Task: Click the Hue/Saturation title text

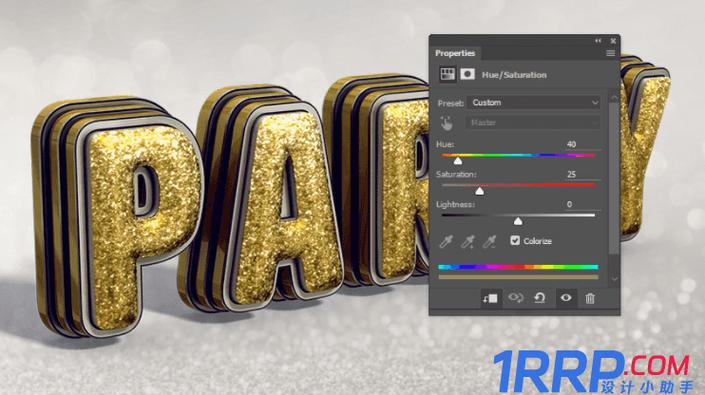Action: 514,75
